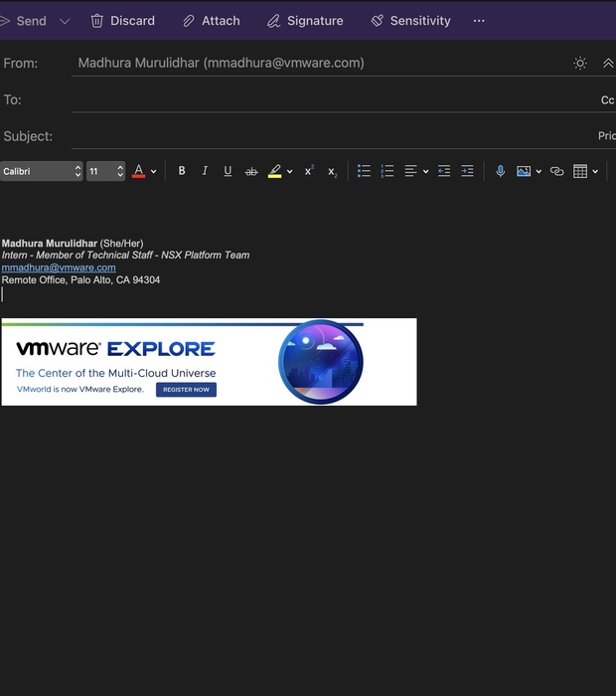
Task: Open the more options ellipsis menu
Action: [x=479, y=21]
